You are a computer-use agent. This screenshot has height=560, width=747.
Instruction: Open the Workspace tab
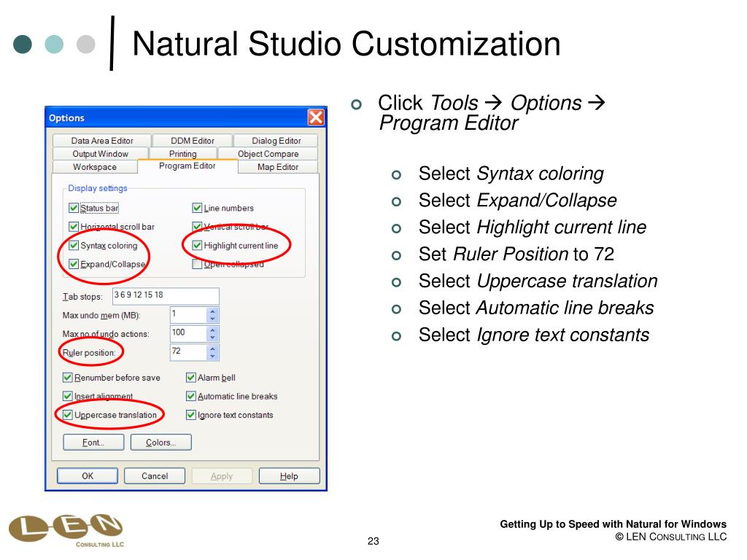coord(95,167)
